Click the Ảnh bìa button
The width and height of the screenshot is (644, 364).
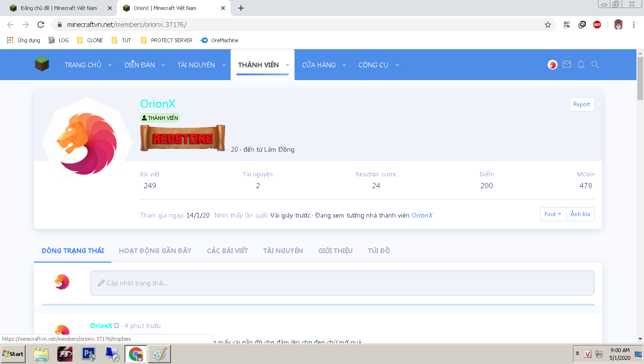click(x=580, y=214)
